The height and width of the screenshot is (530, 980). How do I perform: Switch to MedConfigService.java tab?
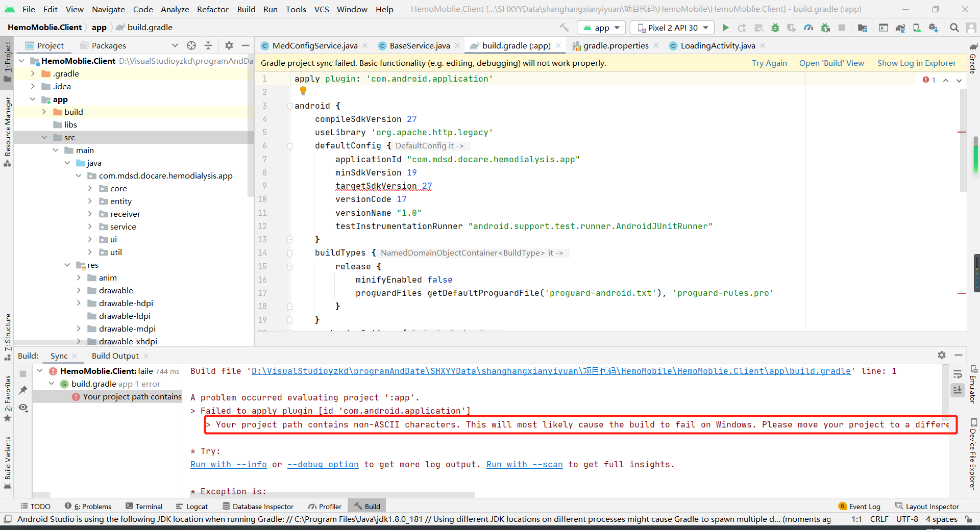(314, 45)
